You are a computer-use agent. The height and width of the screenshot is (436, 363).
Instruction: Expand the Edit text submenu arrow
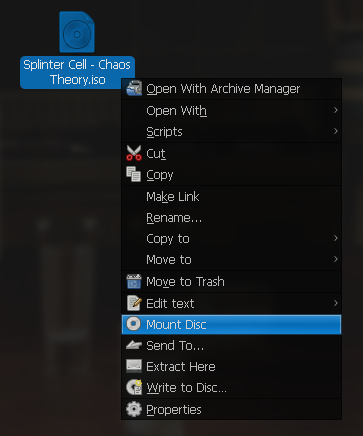pos(336,303)
